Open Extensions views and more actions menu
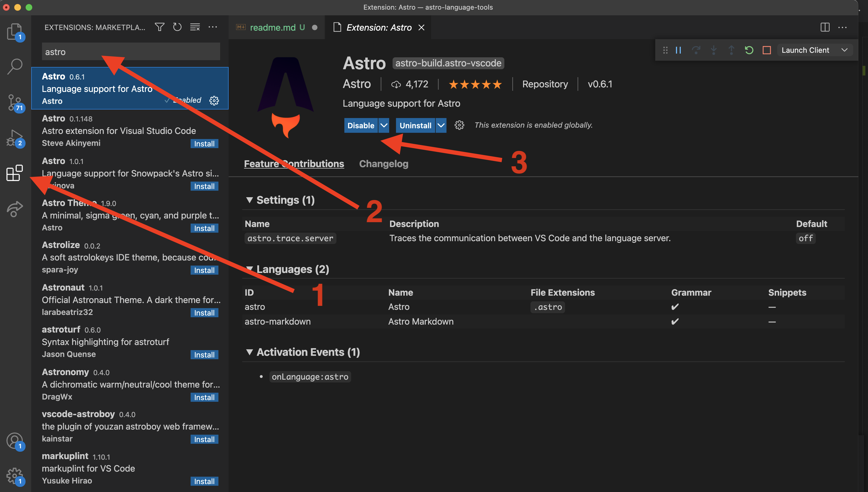Screen dimensions: 868x492 [x=213, y=27]
